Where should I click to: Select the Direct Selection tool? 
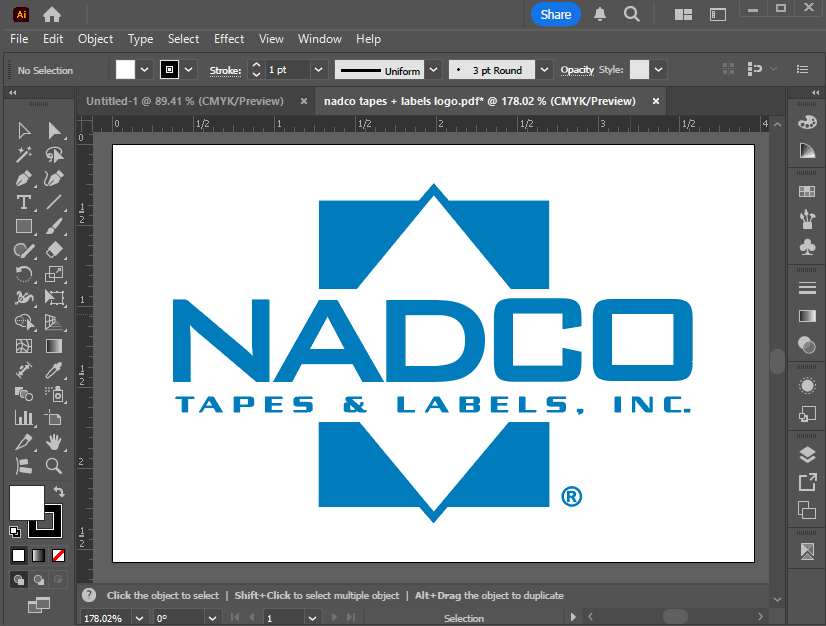click(x=54, y=130)
